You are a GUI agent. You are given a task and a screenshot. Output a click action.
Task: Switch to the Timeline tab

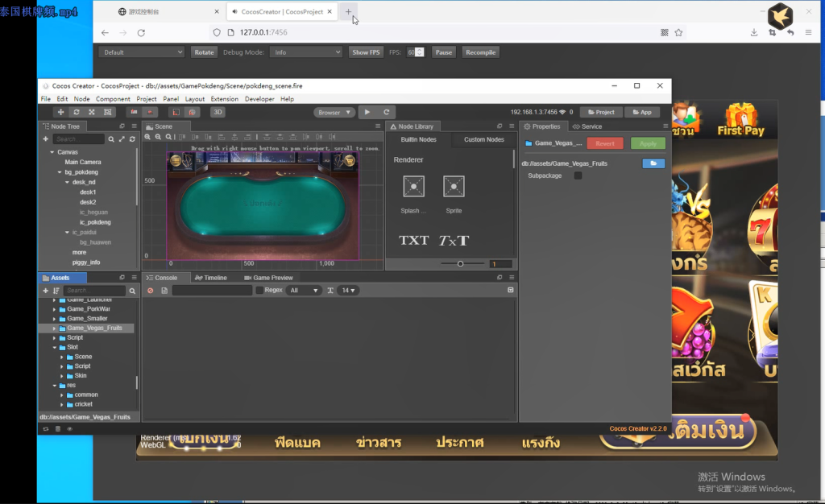[214, 277]
